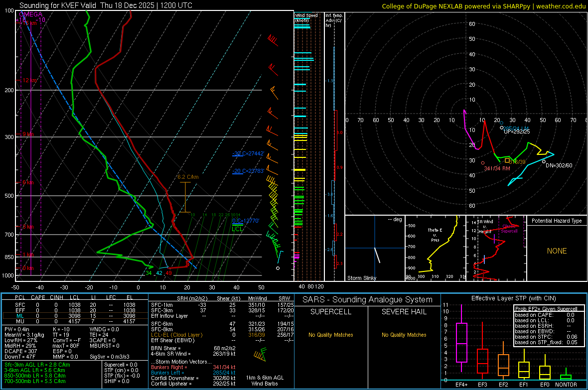The width and height of the screenshot is (588, 390).
Task: Click the 'Prob EF2+ Given Supercell' box heading
Action: (x=546, y=309)
